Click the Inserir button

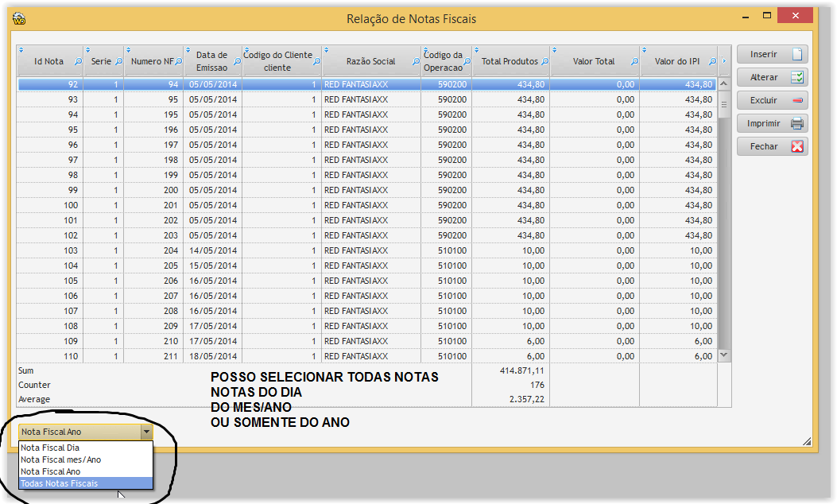click(772, 55)
